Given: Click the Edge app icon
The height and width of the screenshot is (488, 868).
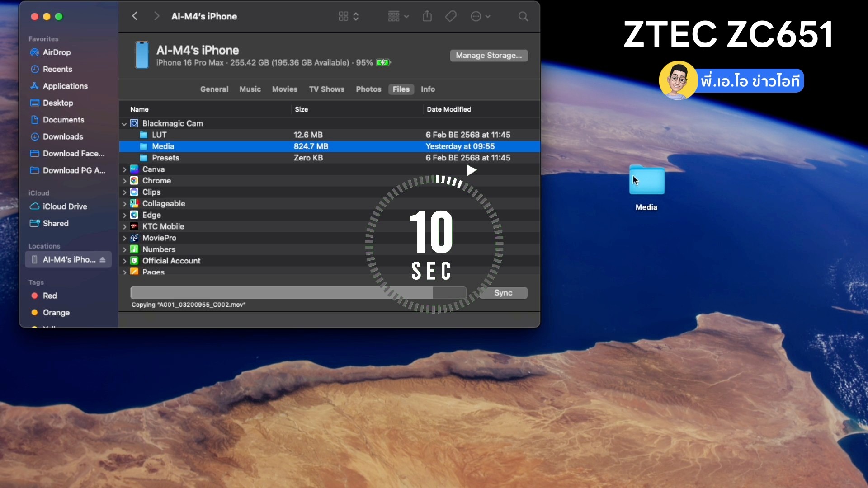Looking at the screenshot, I should (134, 215).
